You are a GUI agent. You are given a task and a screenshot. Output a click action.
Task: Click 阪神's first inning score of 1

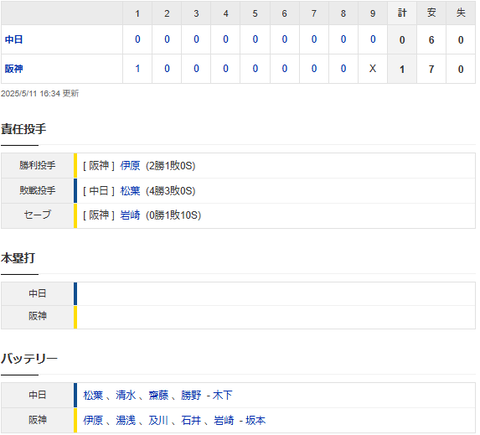(x=137, y=69)
